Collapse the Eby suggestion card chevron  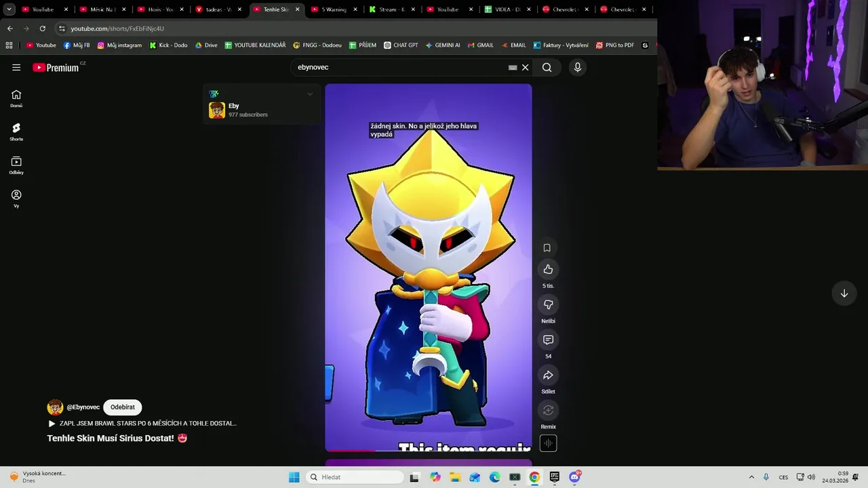pyautogui.click(x=310, y=94)
